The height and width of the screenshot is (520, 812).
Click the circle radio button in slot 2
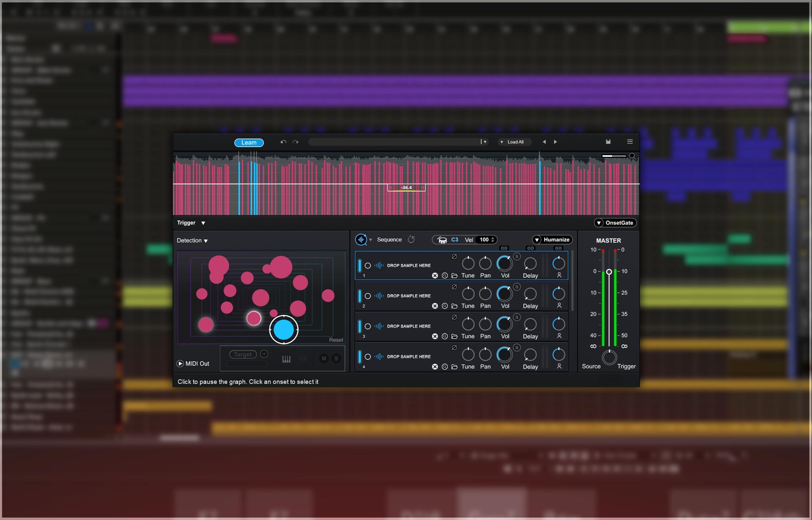pyautogui.click(x=368, y=296)
